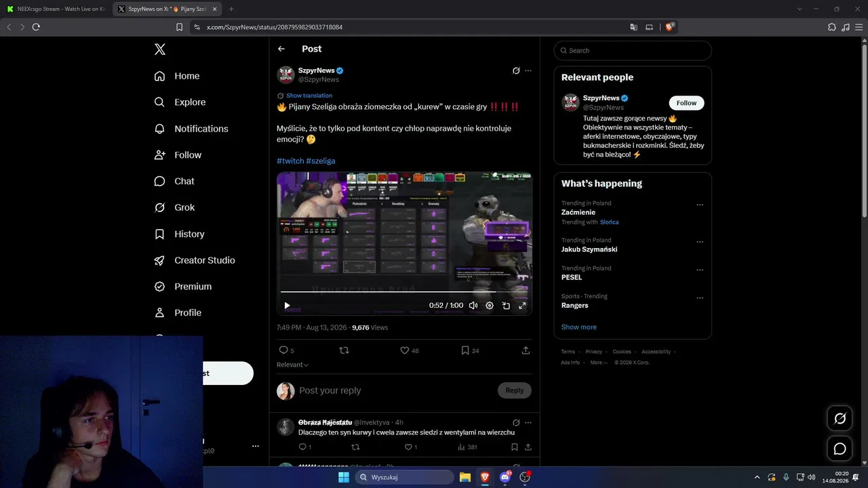Image resolution: width=868 pixels, height=488 pixels.
Task: Open account menu dots at sidebar bottom
Action: [256, 446]
